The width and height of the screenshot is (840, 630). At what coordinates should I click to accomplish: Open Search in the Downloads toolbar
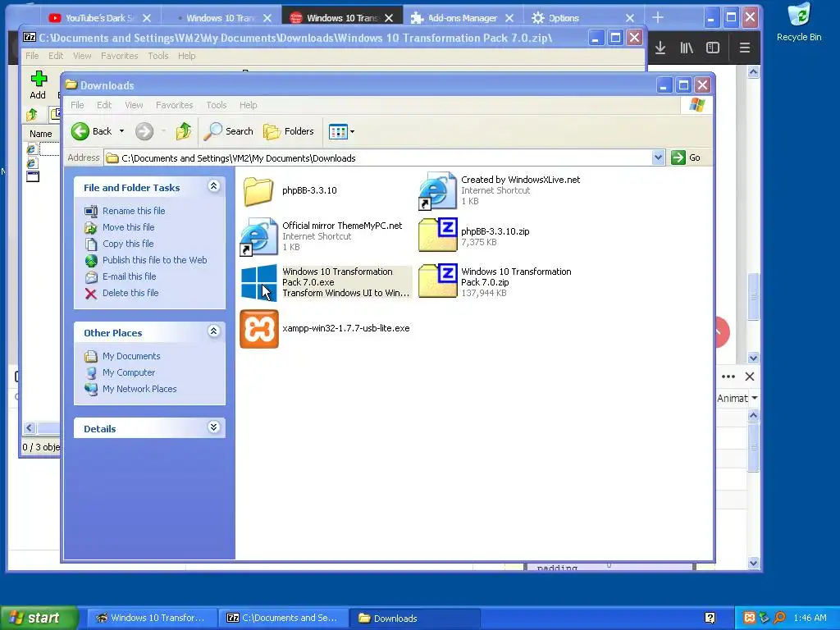tap(229, 131)
